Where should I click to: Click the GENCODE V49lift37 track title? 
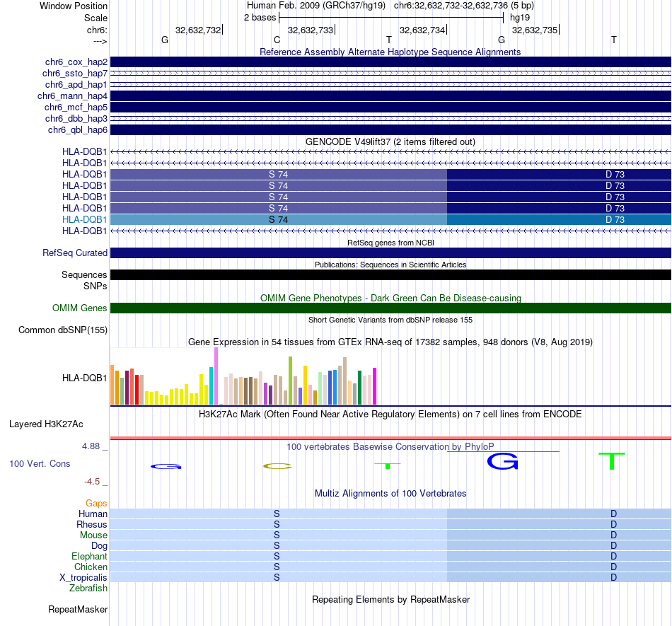tap(390, 142)
